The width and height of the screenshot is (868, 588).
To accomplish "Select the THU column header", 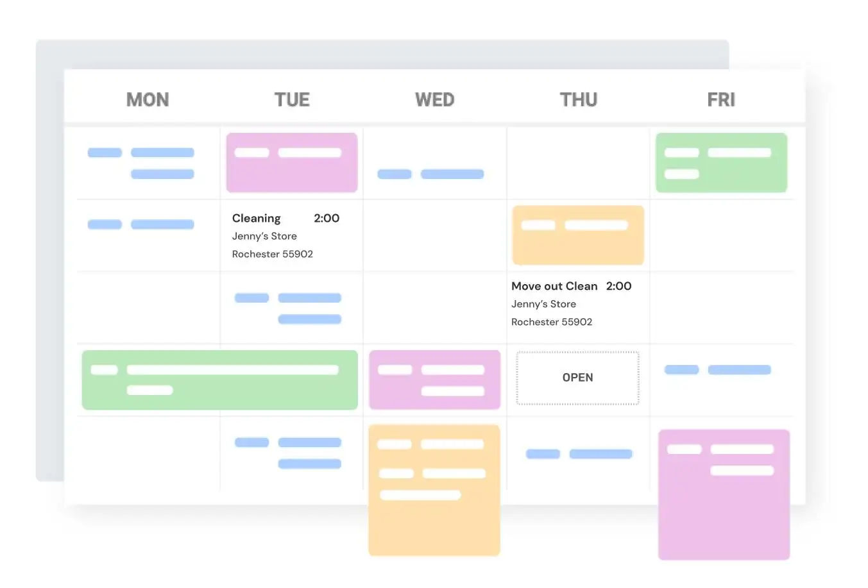I will coord(578,99).
